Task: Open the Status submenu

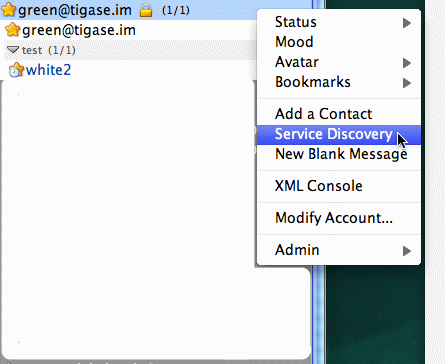Action: pyautogui.click(x=339, y=22)
